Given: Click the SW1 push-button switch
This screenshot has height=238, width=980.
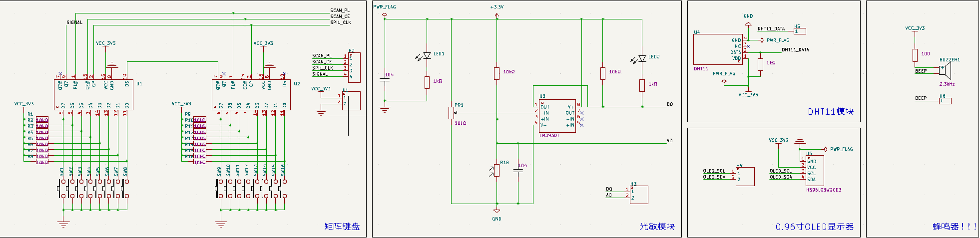Looking at the screenshot, I should click(x=63, y=188).
